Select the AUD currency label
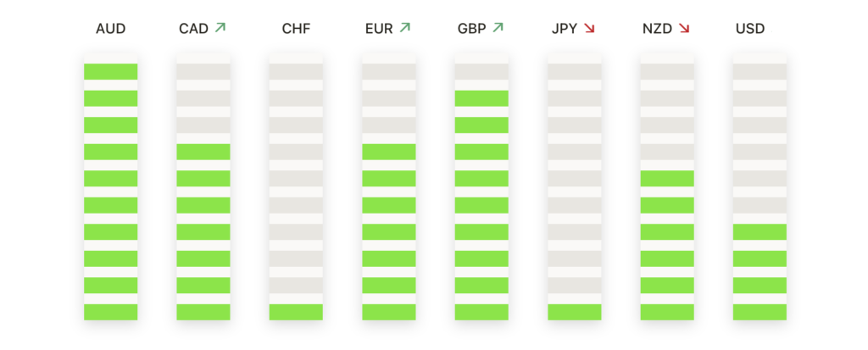The width and height of the screenshot is (868, 350). point(111,29)
